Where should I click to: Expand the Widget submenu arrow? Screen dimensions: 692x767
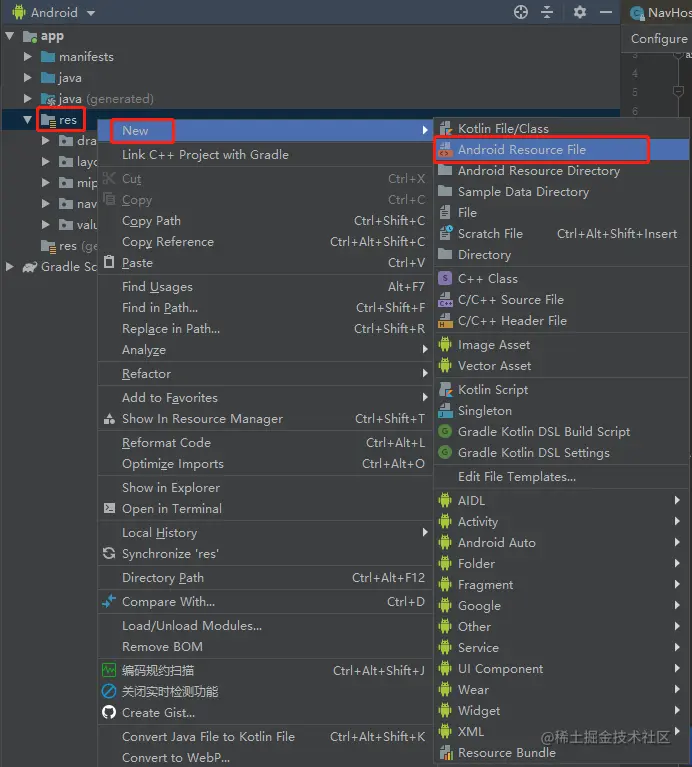tap(677, 710)
